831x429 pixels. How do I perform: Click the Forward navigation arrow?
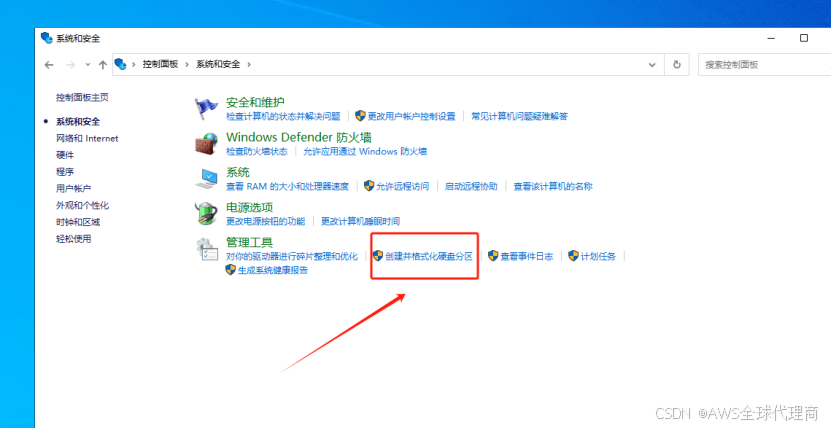70,65
